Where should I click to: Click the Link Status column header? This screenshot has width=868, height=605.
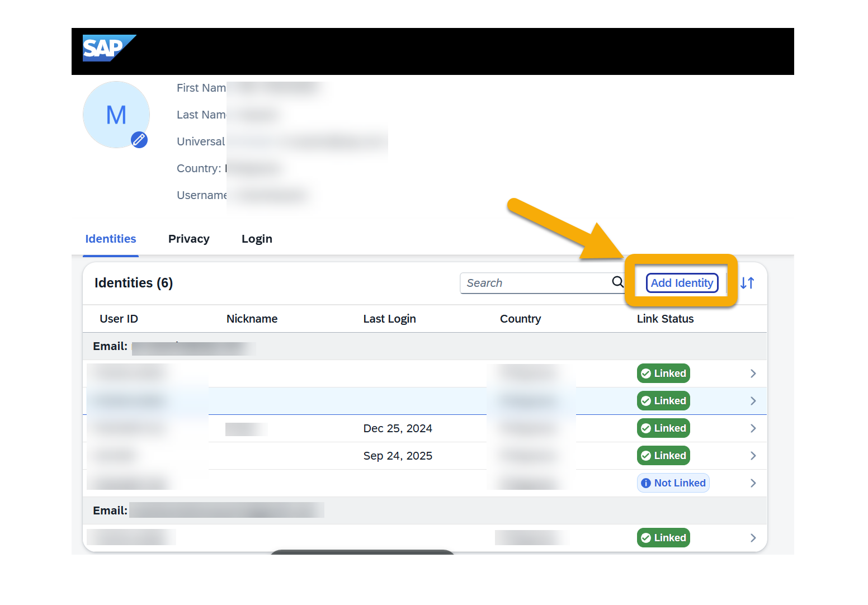point(665,319)
